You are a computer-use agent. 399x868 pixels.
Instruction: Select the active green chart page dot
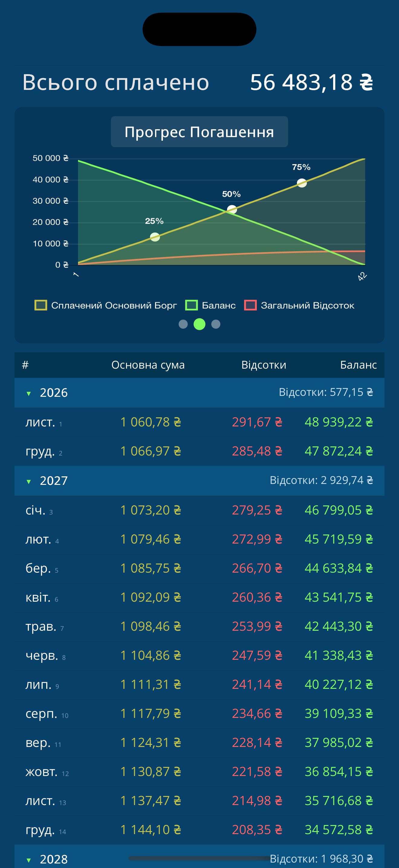pos(199,324)
